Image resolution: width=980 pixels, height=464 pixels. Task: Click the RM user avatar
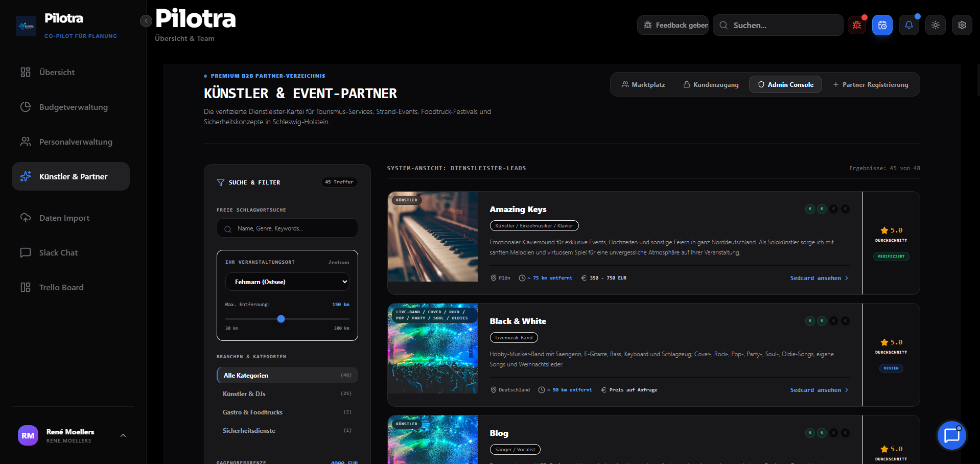pos(28,435)
